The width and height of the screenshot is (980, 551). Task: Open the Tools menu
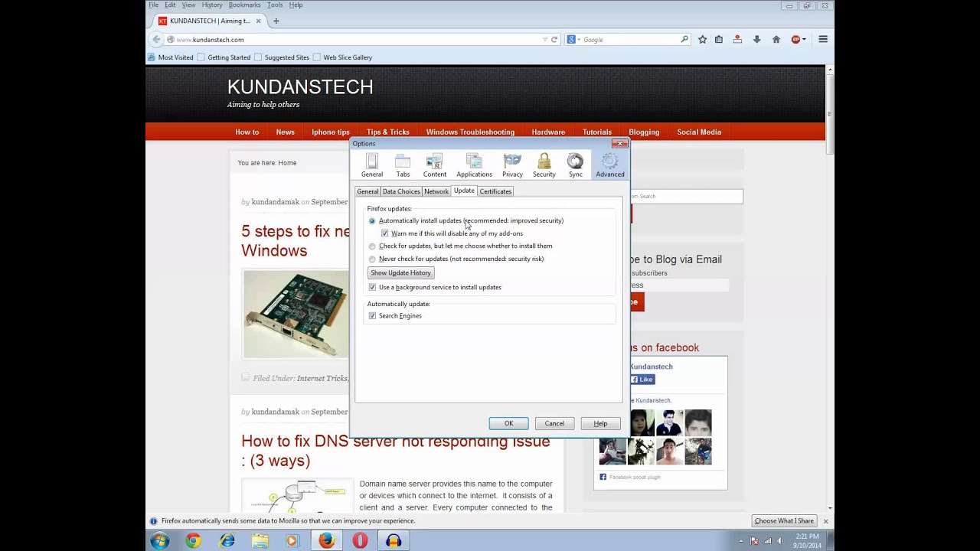coord(275,5)
